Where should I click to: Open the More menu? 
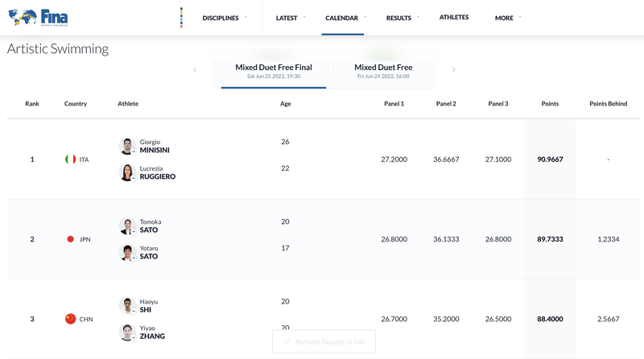[x=508, y=18]
